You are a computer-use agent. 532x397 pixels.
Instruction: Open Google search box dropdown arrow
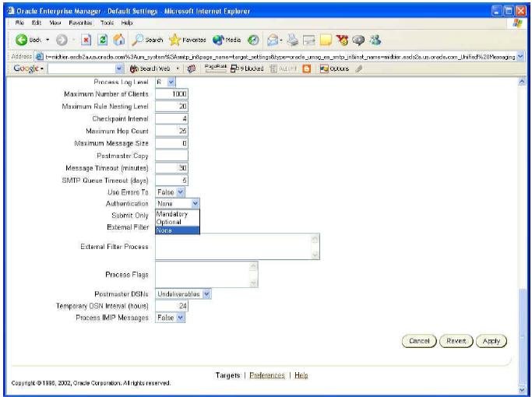pyautogui.click(x=118, y=69)
